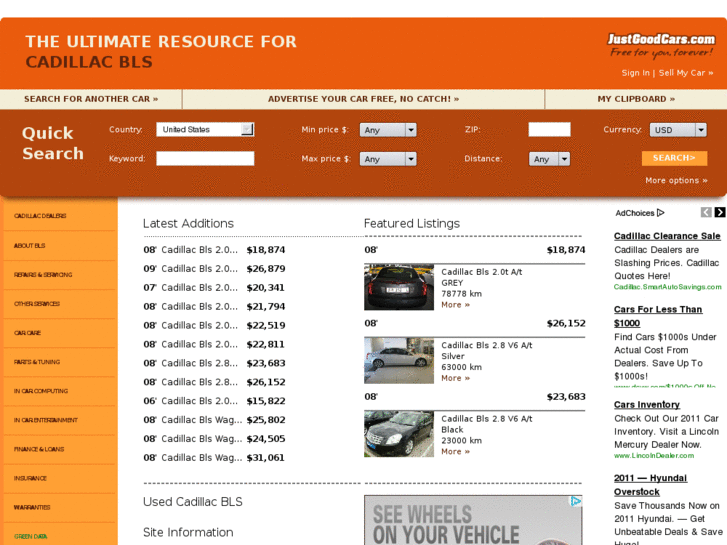The width and height of the screenshot is (727, 545).
Task: Open My Clipboard tab
Action: (636, 99)
